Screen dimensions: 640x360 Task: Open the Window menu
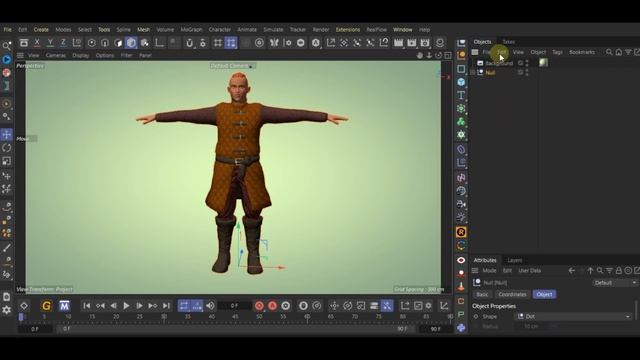click(402, 29)
